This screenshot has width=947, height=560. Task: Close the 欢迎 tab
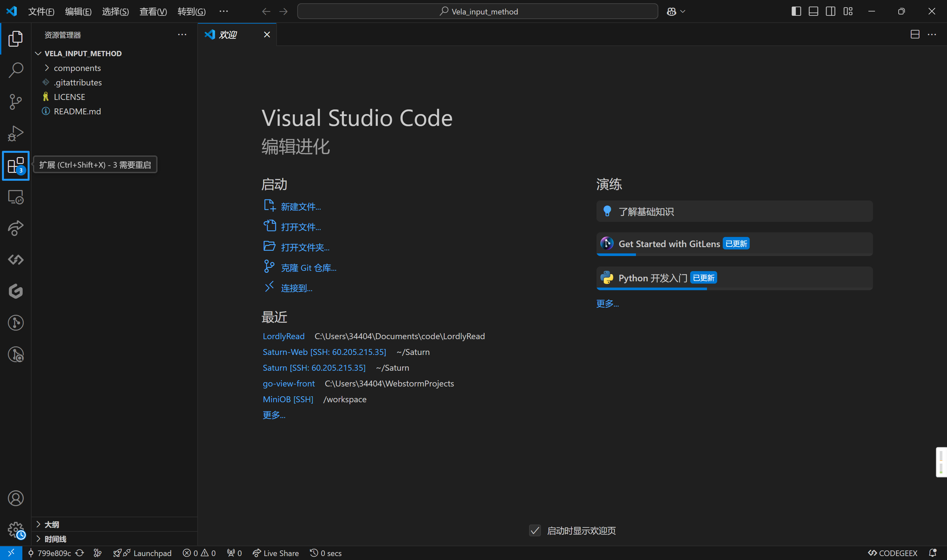point(267,34)
